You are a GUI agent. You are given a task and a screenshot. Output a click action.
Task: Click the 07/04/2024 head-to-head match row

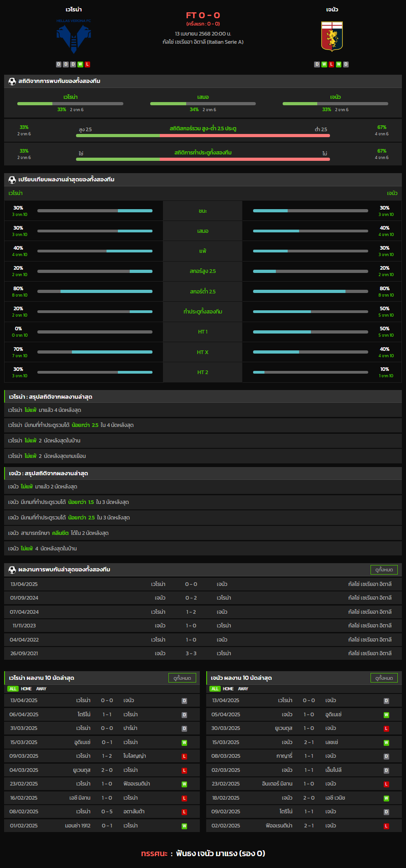click(203, 612)
